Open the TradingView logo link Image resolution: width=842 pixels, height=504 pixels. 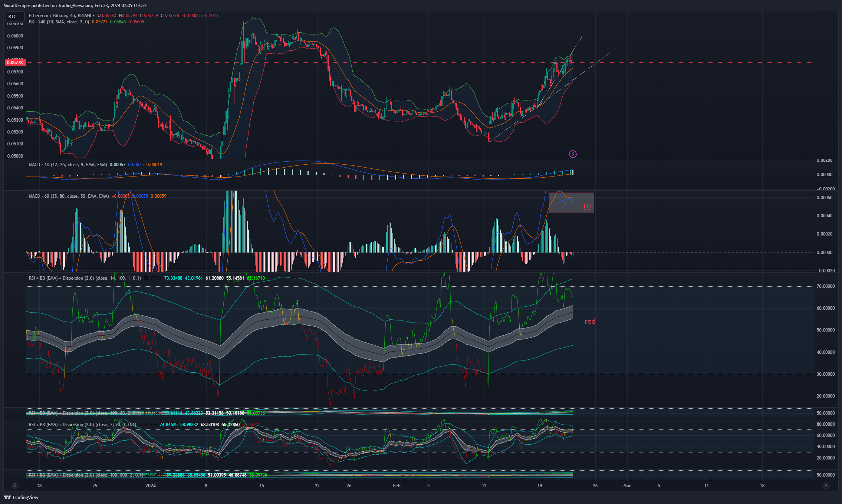(21, 497)
